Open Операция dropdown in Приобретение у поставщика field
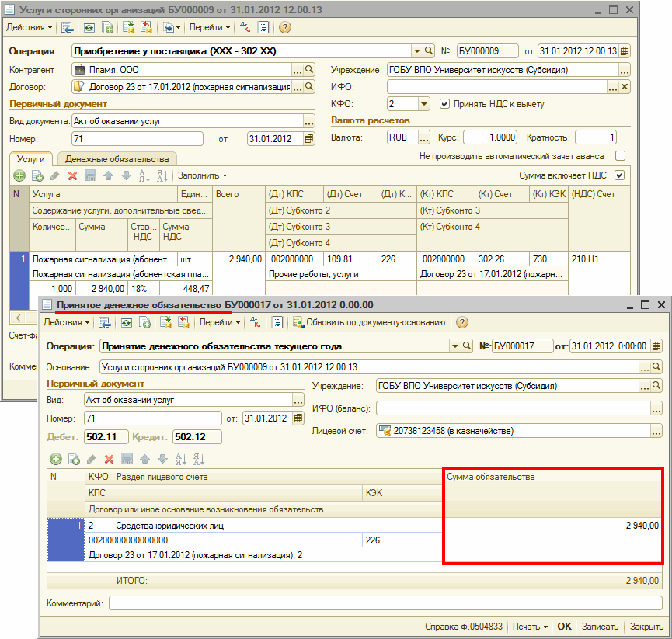 click(416, 51)
